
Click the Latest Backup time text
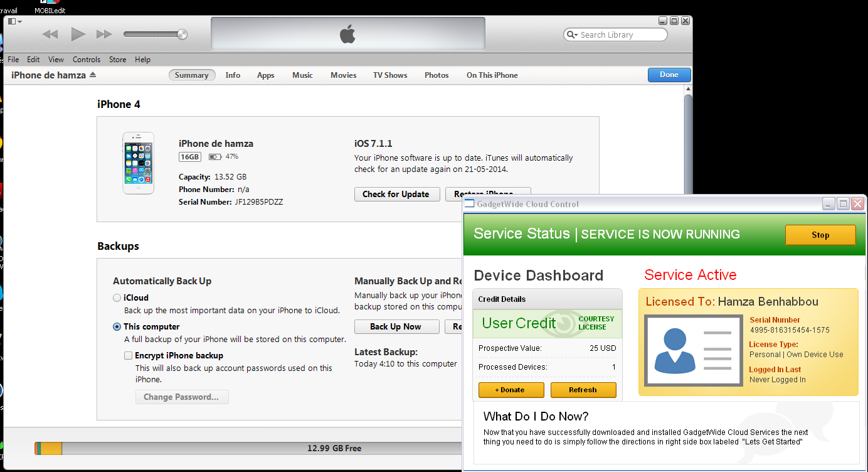406,364
